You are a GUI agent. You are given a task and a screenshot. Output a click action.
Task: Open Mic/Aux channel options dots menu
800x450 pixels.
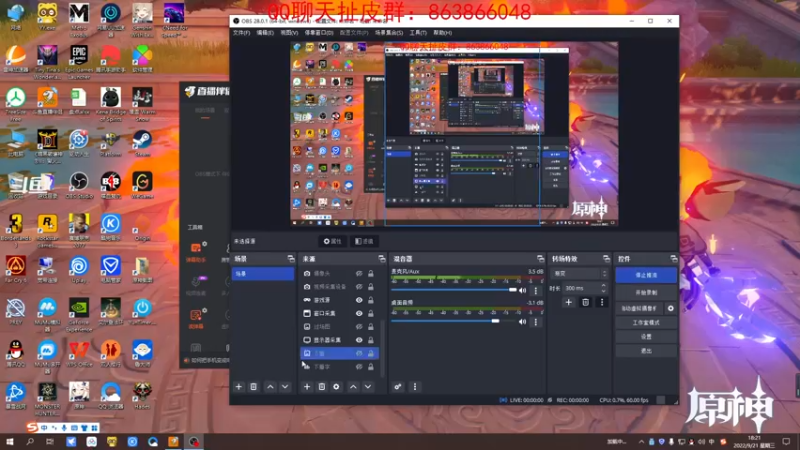pos(535,290)
